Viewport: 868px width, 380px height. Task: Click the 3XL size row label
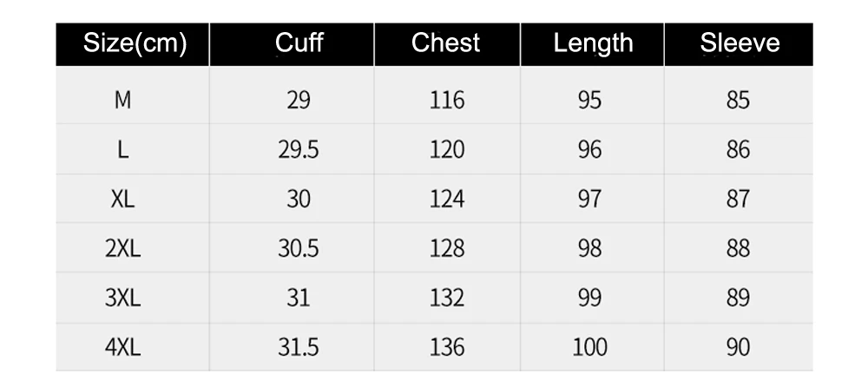122,298
